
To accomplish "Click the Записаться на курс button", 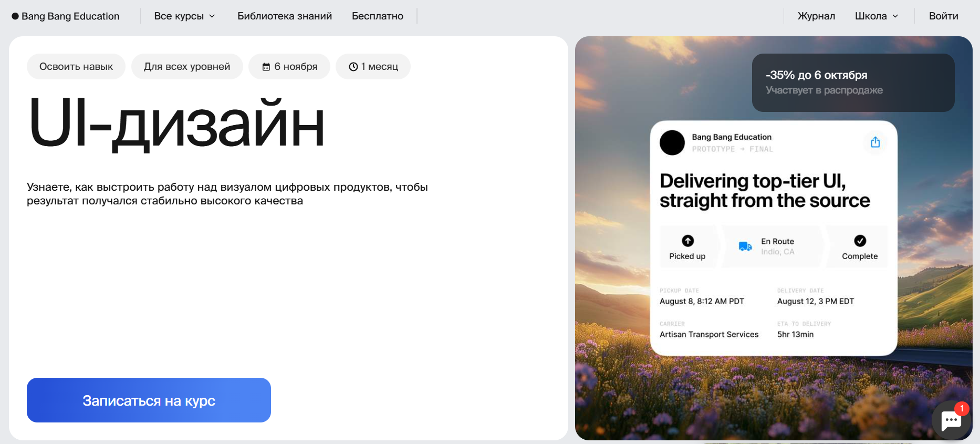I will coord(149,400).
